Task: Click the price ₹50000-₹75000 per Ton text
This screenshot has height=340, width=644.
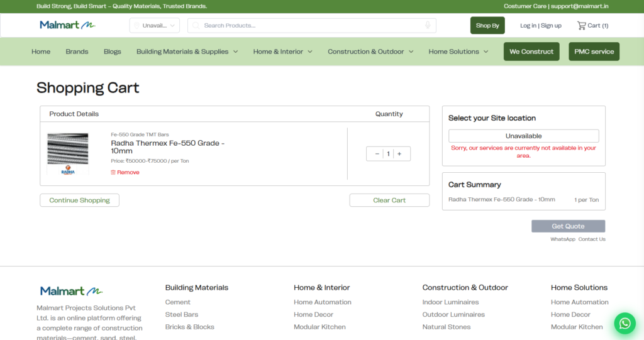Action: (x=150, y=161)
